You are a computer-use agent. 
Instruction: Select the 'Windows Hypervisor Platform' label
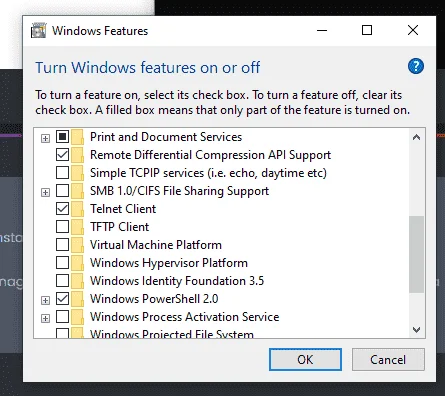tap(169, 263)
